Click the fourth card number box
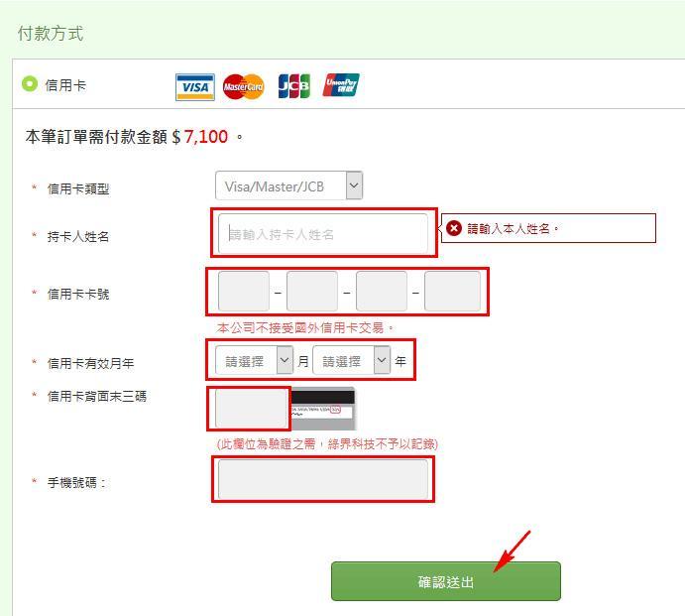 pos(453,292)
